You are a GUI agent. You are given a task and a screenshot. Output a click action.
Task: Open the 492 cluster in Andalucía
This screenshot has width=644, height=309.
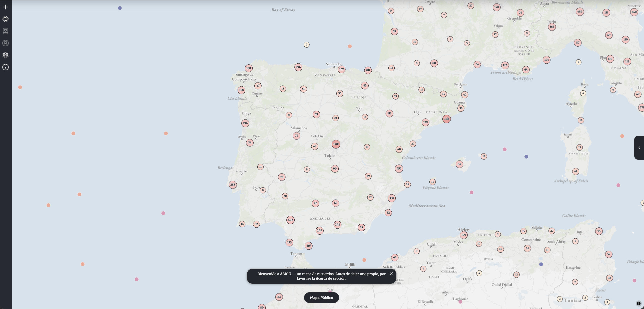(x=290, y=220)
